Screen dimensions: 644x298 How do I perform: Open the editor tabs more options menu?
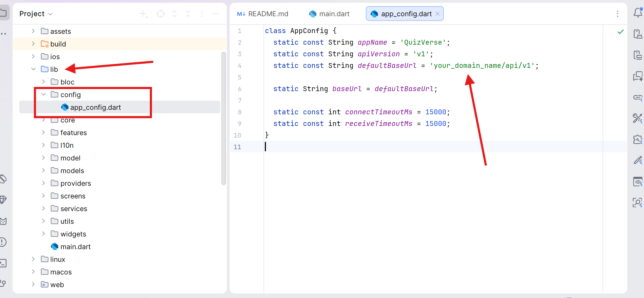[x=618, y=14]
